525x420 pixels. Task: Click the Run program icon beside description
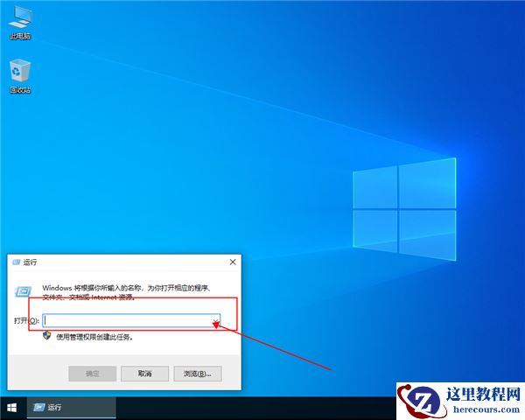click(23, 291)
